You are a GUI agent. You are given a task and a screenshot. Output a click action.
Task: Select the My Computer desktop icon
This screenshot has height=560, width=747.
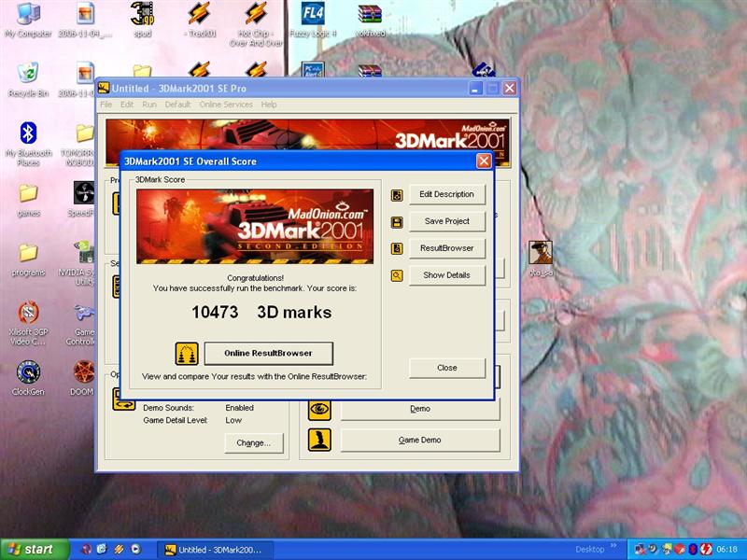[x=28, y=20]
